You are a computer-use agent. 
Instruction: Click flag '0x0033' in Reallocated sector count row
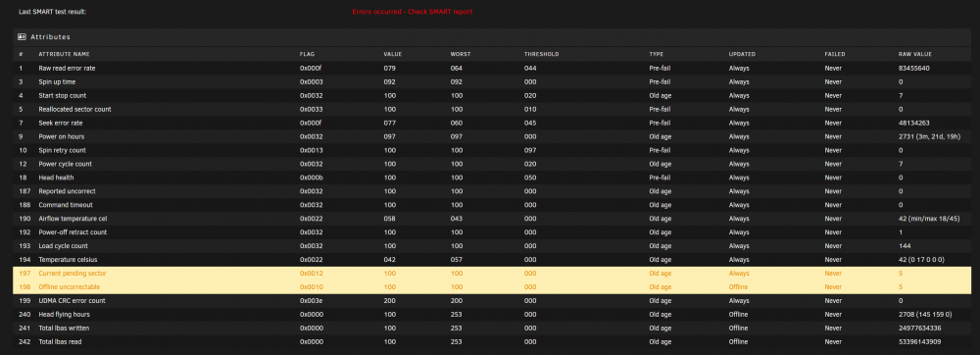(312, 110)
